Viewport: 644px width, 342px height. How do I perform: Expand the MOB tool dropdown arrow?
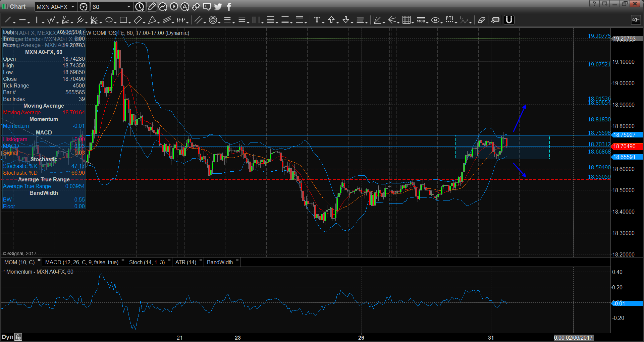(427, 22)
